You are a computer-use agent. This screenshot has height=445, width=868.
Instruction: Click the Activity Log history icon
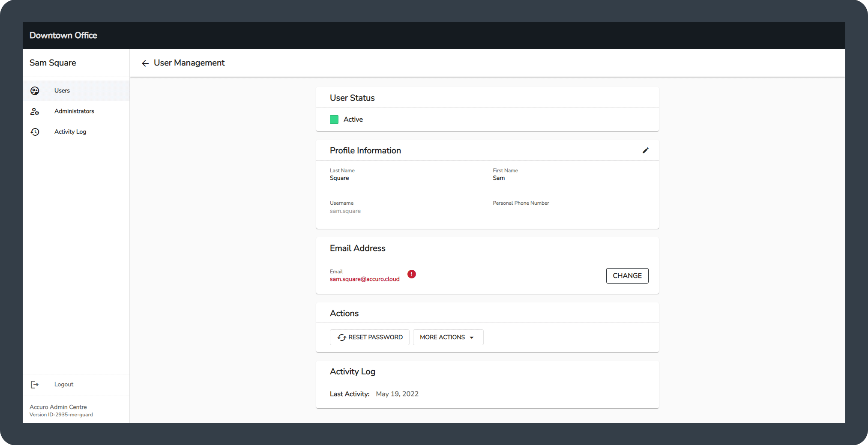[x=35, y=132]
